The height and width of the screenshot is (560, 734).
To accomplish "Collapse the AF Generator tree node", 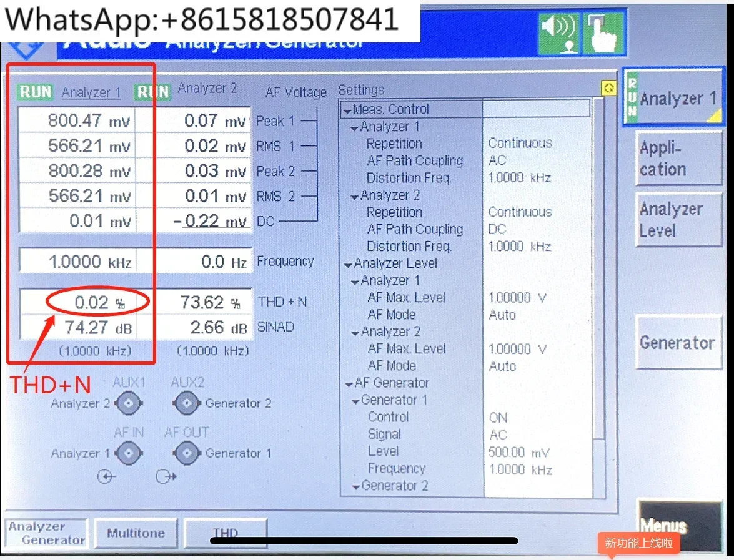I will click(349, 385).
